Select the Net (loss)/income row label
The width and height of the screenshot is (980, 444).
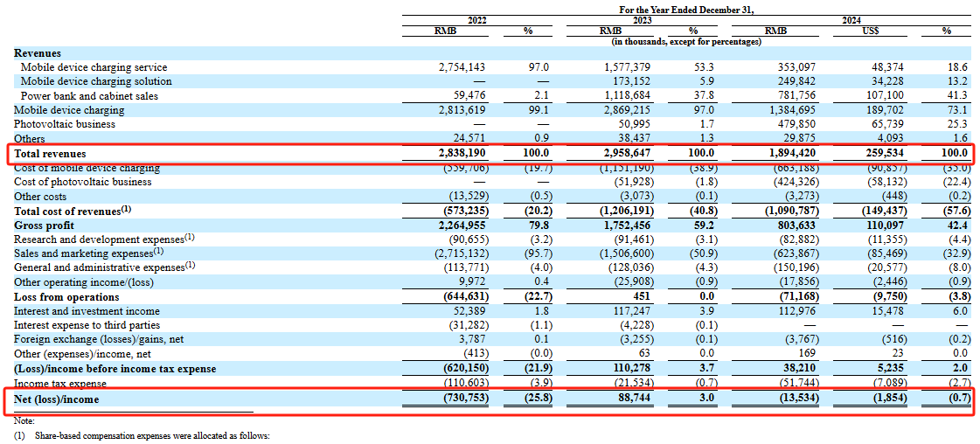coord(57,399)
